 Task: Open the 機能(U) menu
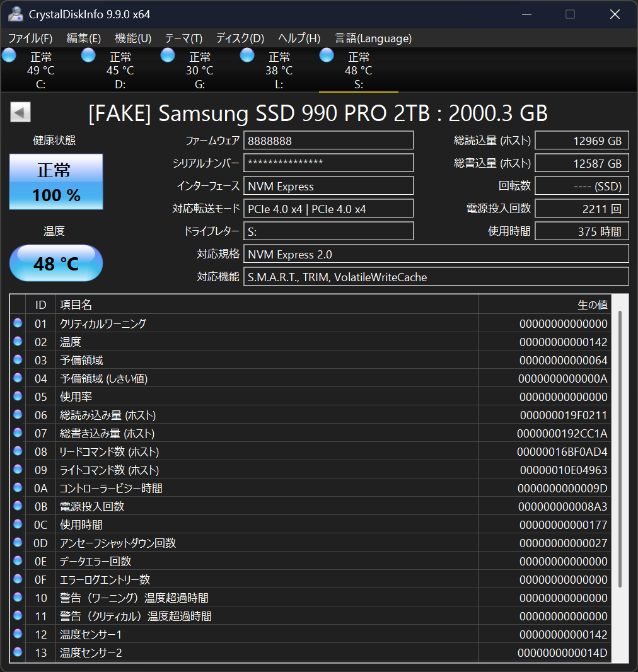133,38
